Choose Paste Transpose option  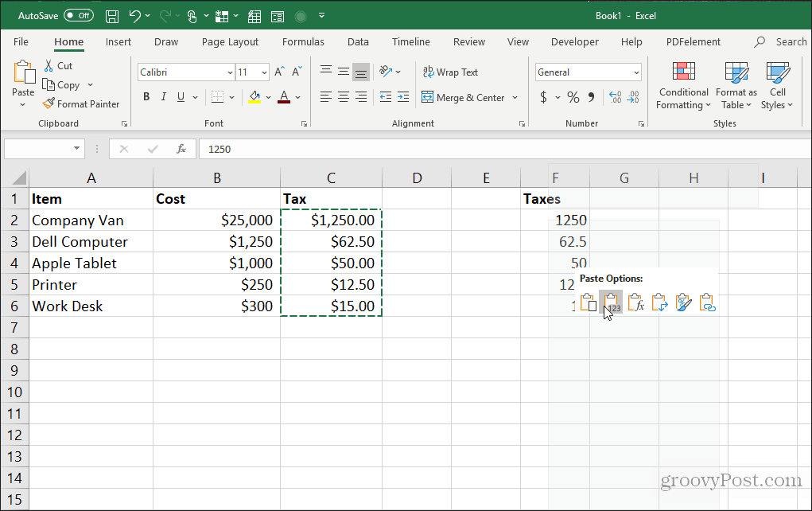[x=659, y=302]
